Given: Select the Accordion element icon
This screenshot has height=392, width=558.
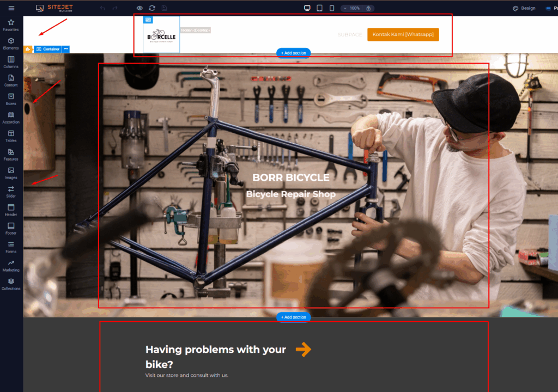Looking at the screenshot, I should [x=11, y=118].
